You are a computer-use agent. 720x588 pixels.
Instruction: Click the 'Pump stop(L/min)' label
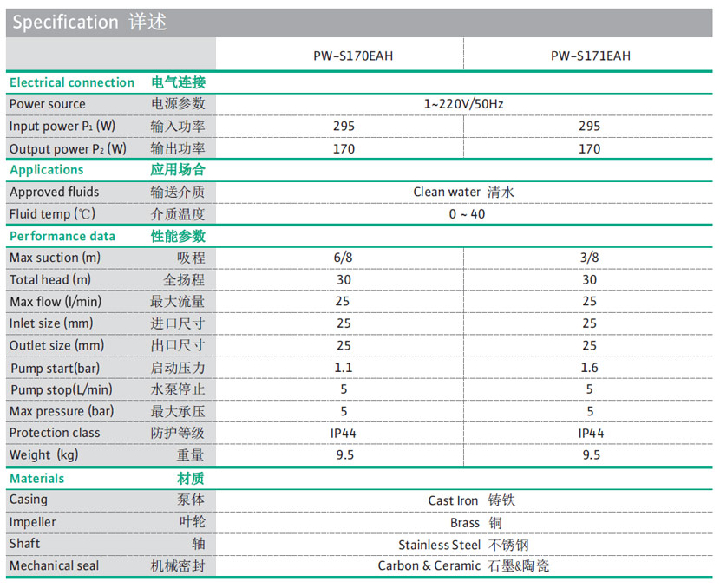62,390
